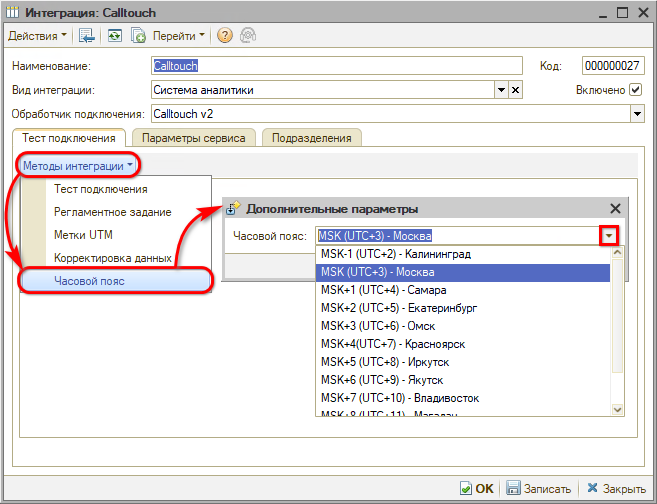Choose MSK+7 (UTC+10) - Владивосток

[x=463, y=398]
